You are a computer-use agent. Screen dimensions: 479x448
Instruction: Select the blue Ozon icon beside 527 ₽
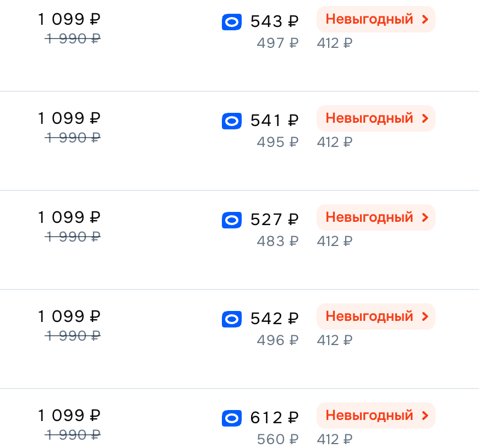click(x=232, y=220)
